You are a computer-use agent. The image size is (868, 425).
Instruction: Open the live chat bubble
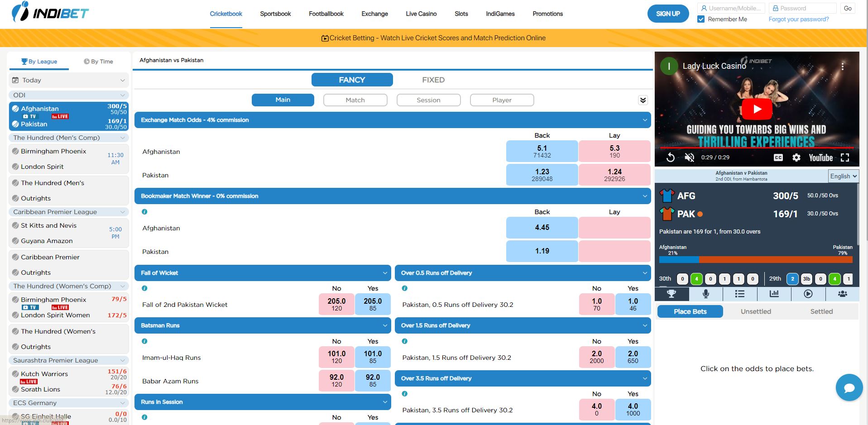click(x=849, y=387)
